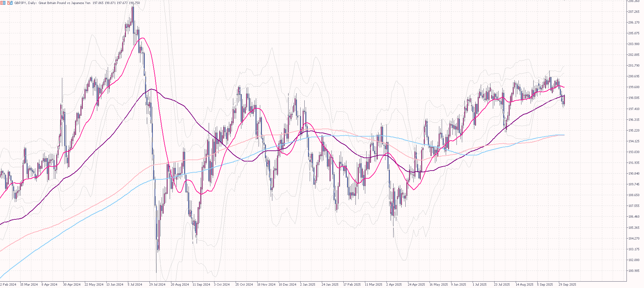Click the 198.750 close price in header
This screenshot has height=288, width=644.
[134, 3]
